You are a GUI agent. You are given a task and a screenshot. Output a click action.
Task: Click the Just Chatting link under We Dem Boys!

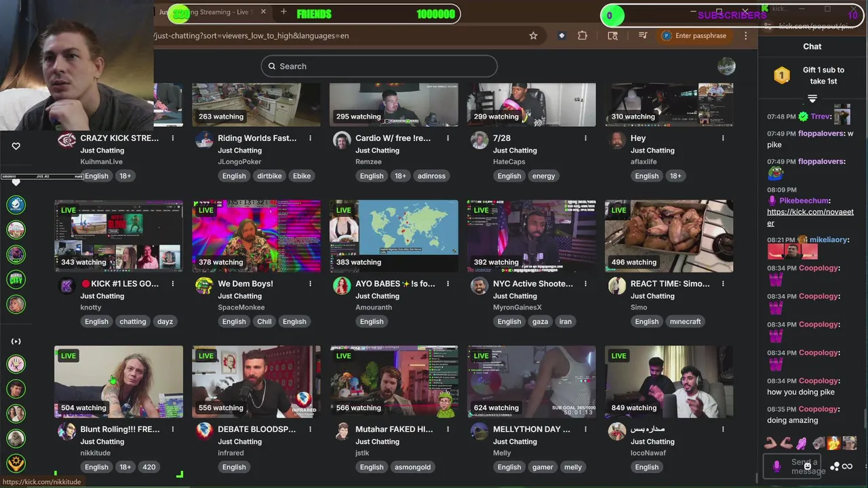coord(239,296)
